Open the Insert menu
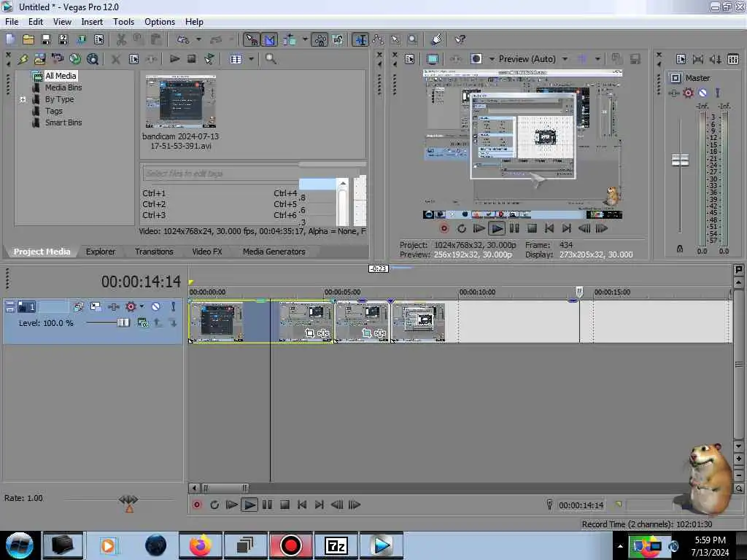747x560 pixels. point(92,22)
